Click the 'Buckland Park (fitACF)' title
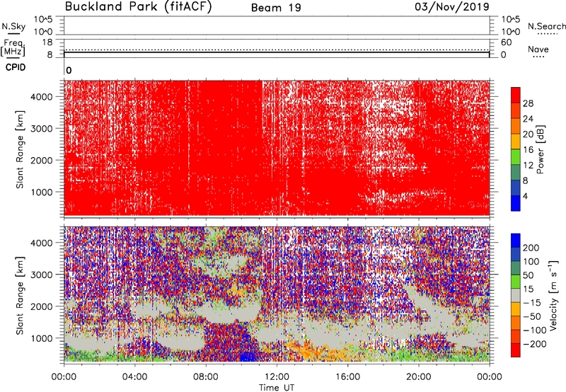Screen dimensions: 566x392 [x=138, y=6]
